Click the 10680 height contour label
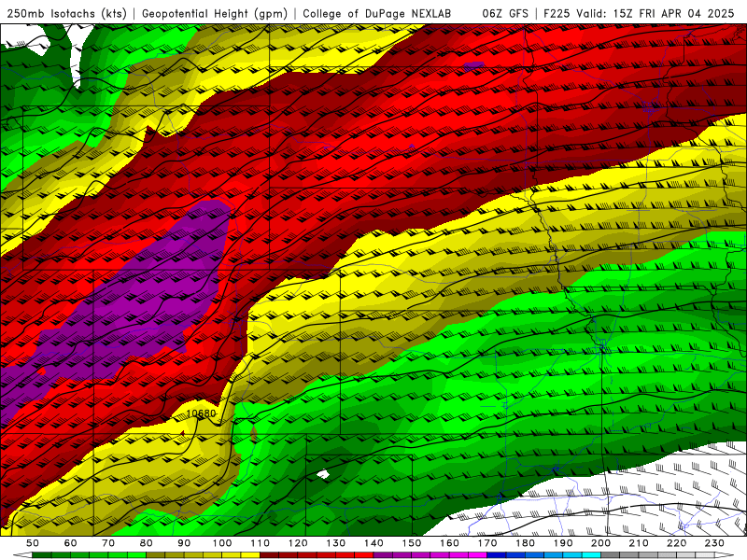 pos(201,413)
